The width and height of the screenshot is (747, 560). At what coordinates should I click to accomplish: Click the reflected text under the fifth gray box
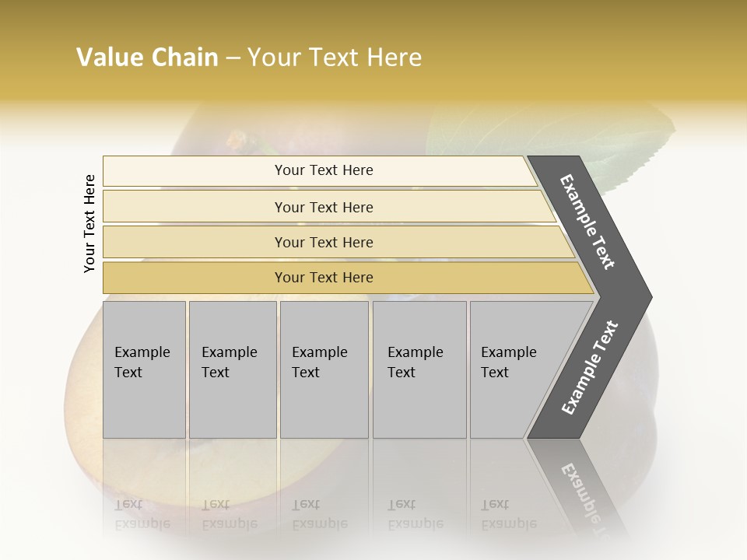tap(508, 514)
